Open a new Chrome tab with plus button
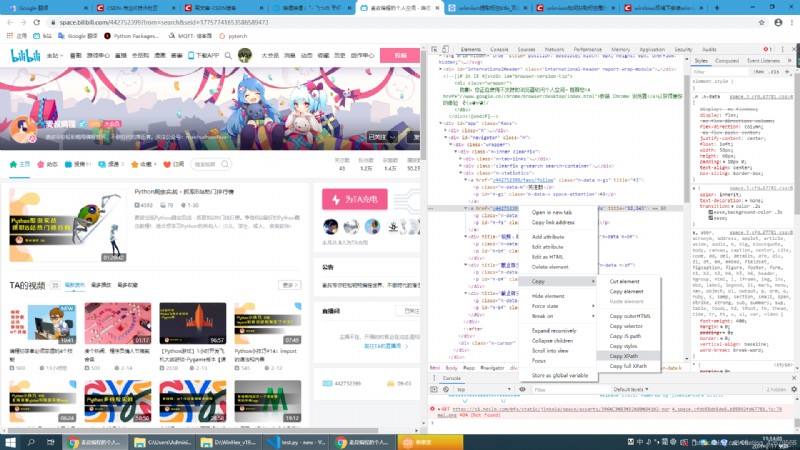The height and width of the screenshot is (450, 800). click(717, 8)
